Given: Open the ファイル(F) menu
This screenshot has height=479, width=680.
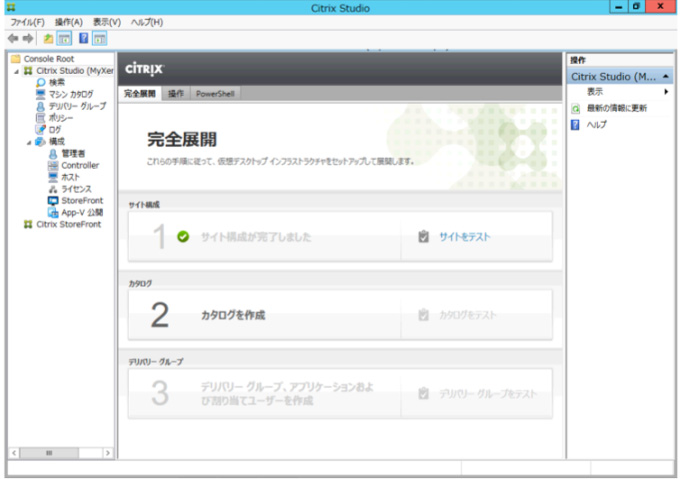Looking at the screenshot, I should click(27, 22).
